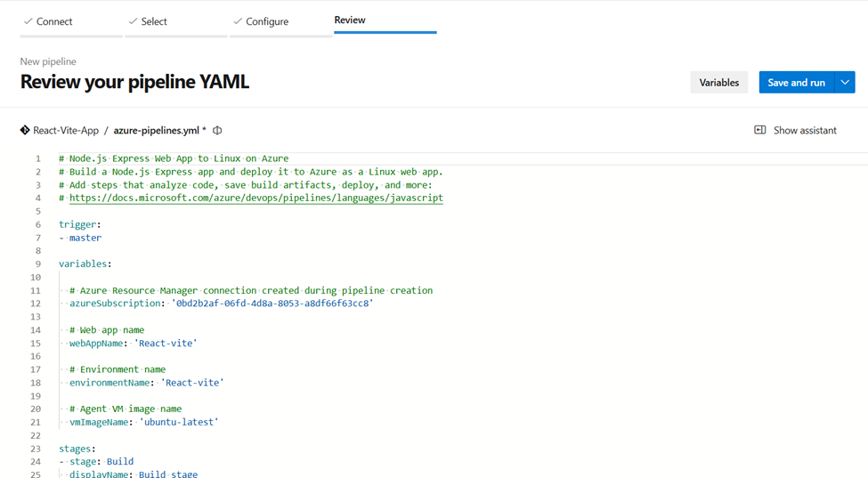868x478 pixels.
Task: Click the Select step checkmark icon
Action: (x=133, y=21)
